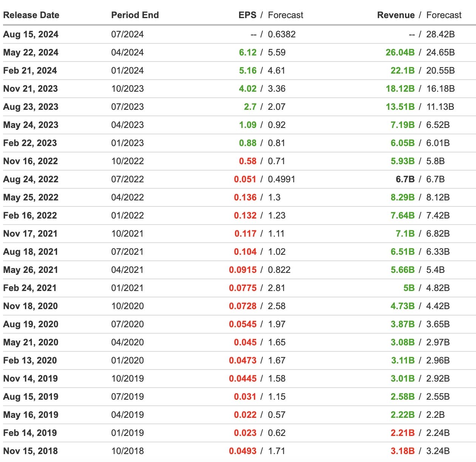Click the Nov 21, 2023 release date
Image resolution: width=476 pixels, height=462 pixels.
(x=30, y=89)
